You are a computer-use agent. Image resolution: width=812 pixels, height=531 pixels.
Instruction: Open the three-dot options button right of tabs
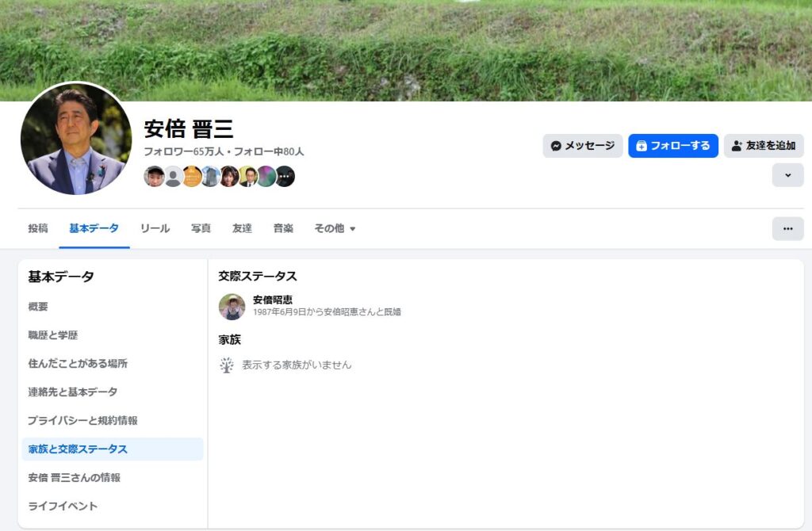(x=787, y=228)
